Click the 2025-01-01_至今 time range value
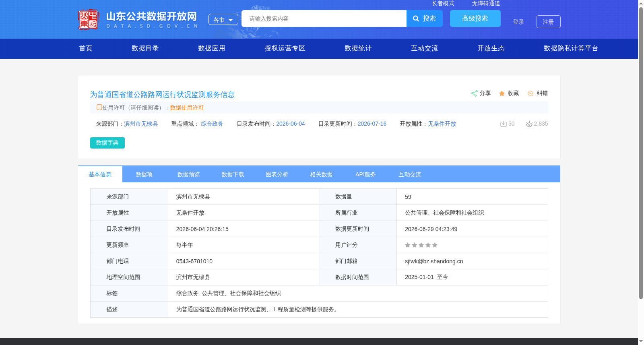644x345 pixels. tap(427, 277)
